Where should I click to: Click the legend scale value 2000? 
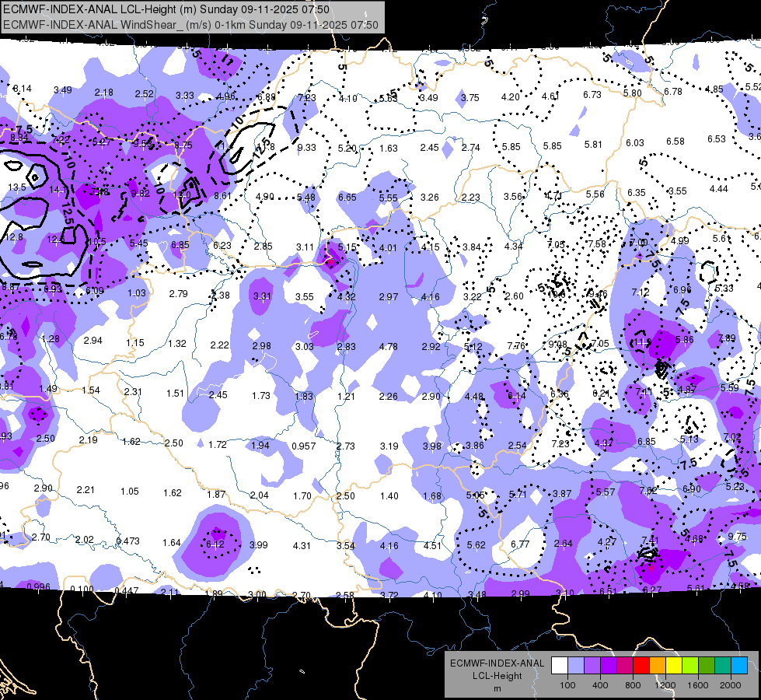[730, 685]
